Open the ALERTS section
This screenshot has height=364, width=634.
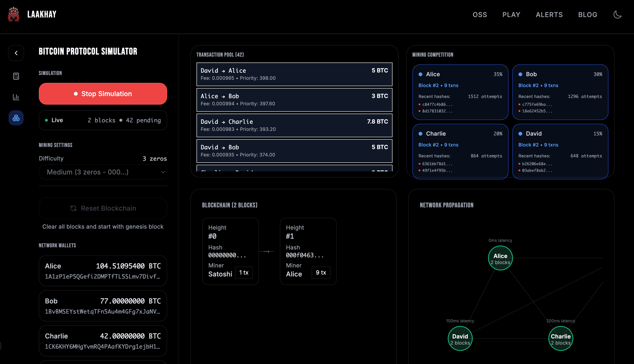[549, 14]
